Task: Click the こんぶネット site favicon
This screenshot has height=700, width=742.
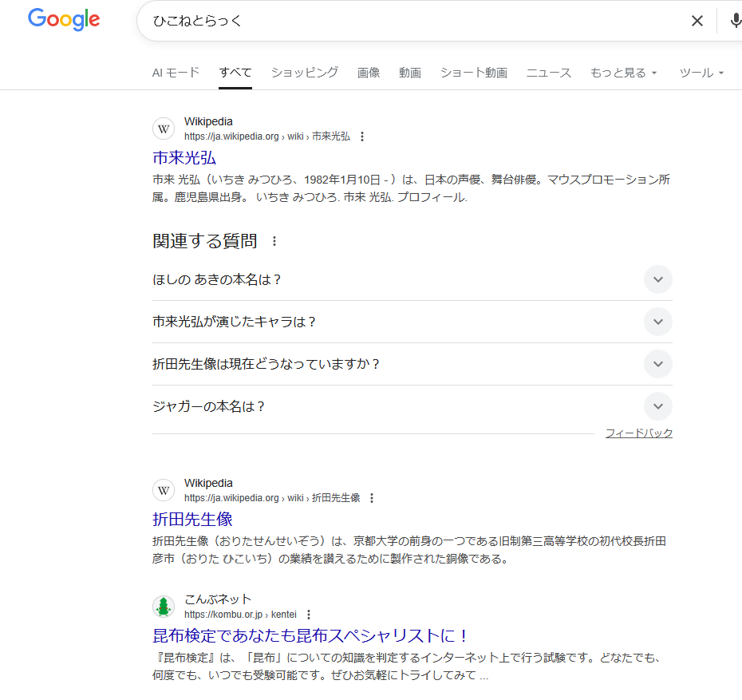Action: (x=164, y=607)
